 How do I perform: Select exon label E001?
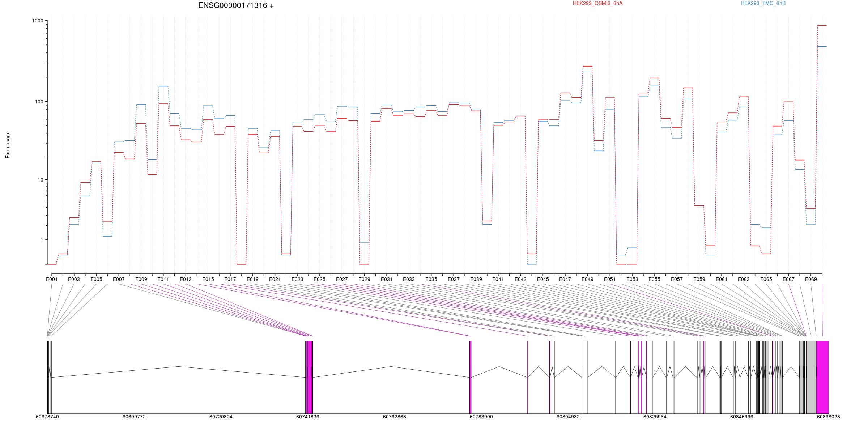click(x=52, y=279)
